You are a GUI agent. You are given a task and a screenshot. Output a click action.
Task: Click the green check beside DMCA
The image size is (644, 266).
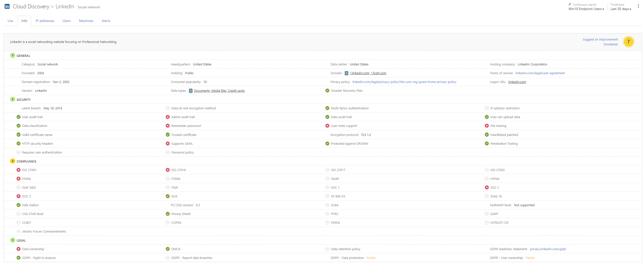click(167, 249)
